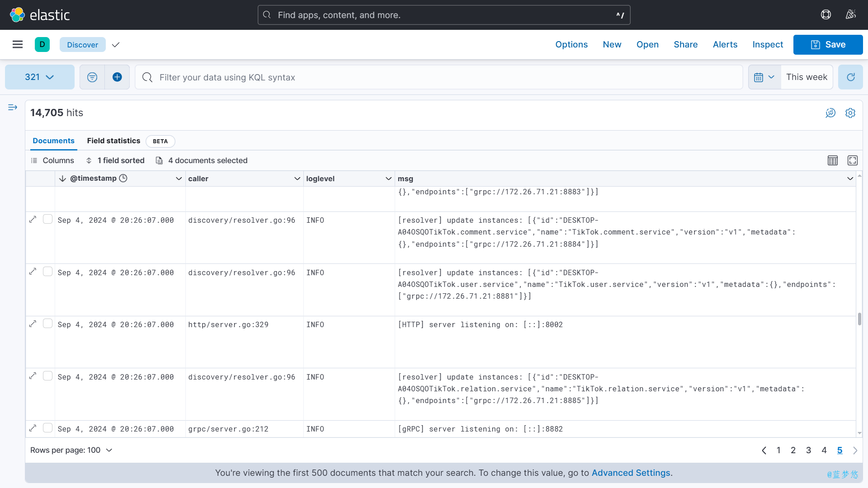Screen dimensions: 868x488
Task: Toggle the hamburger navigation menu
Action: coord(18,44)
